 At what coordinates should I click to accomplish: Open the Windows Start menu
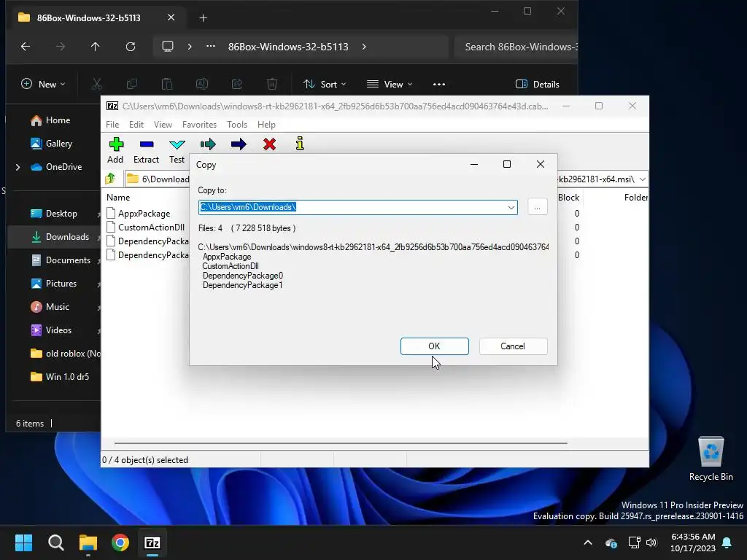coord(23,542)
